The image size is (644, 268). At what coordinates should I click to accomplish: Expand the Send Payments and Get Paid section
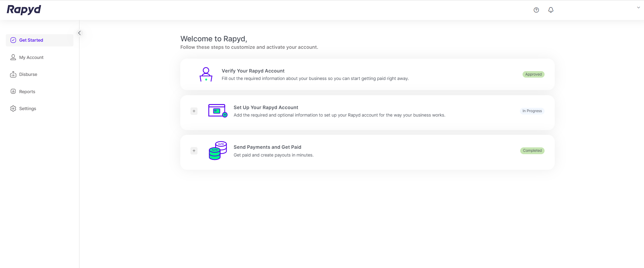(x=194, y=151)
